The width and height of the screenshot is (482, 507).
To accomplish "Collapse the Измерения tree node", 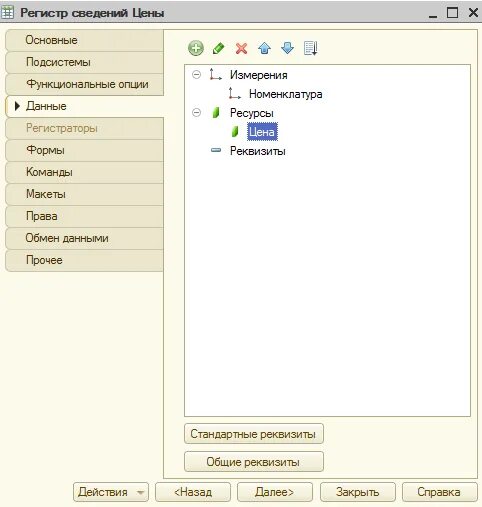I will coord(197,75).
